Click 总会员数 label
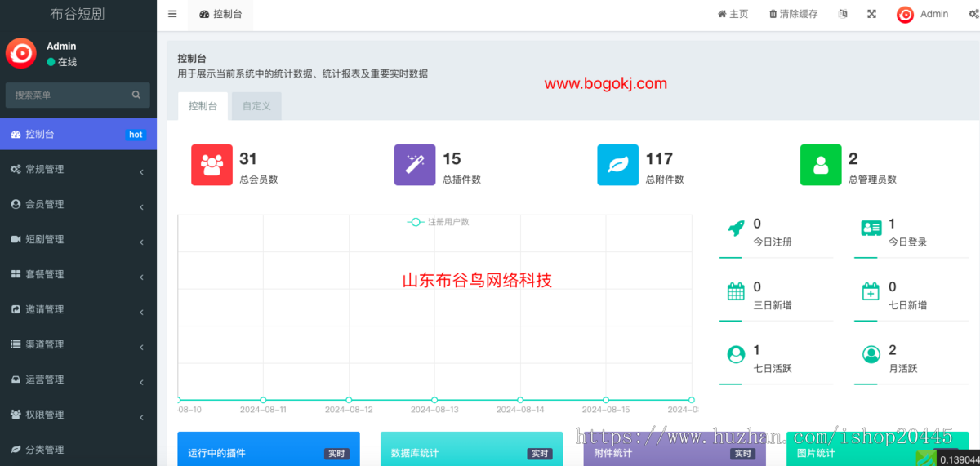 [259, 180]
